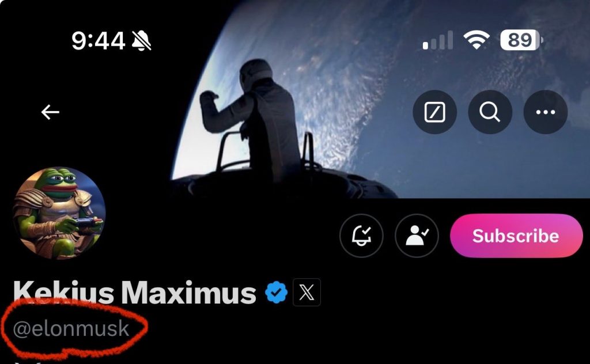Tap the silent mode bell icon
This screenshot has height=364, width=590.
(x=142, y=41)
